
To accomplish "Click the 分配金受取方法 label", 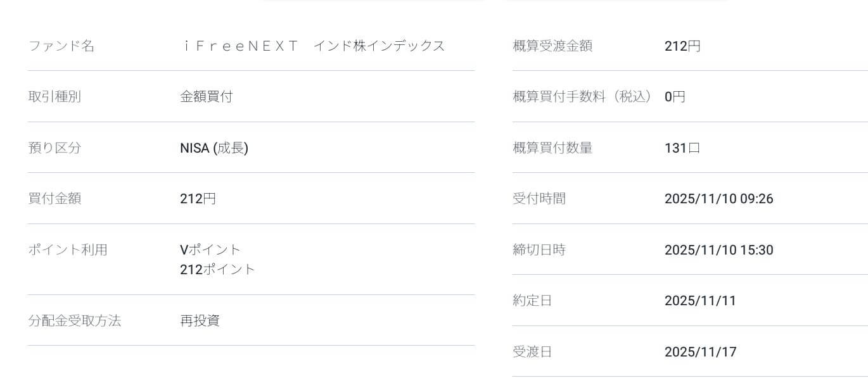I will (75, 321).
